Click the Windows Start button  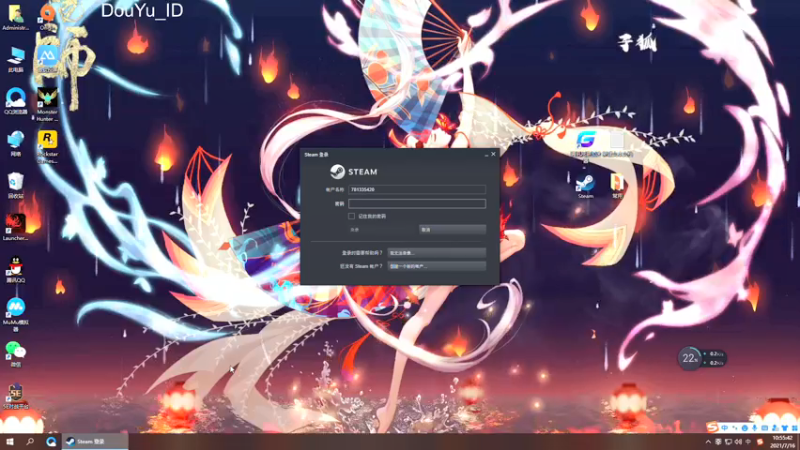(9, 441)
